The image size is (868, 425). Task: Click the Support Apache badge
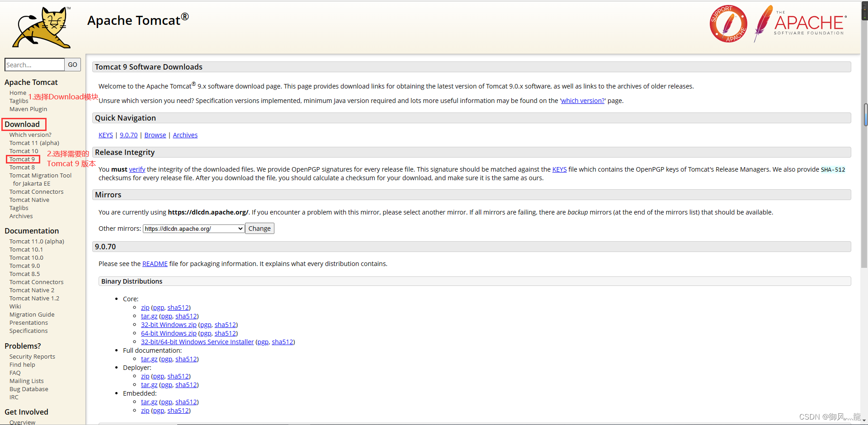pyautogui.click(x=728, y=23)
